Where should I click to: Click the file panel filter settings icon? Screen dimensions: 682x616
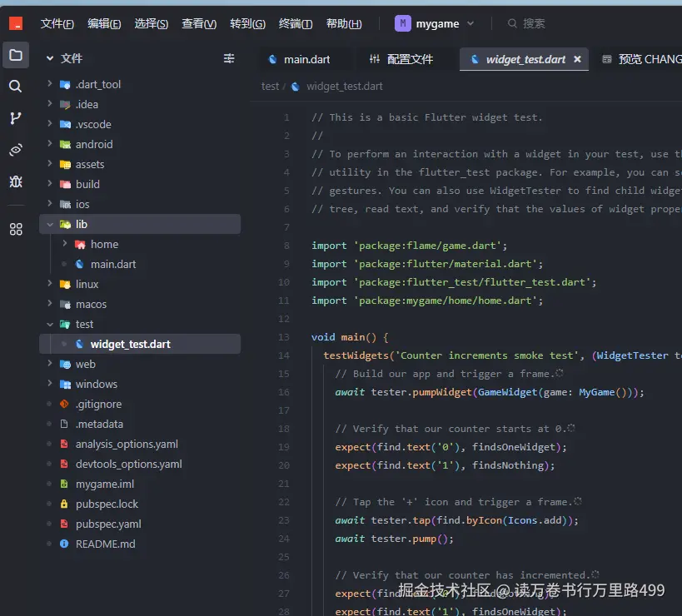click(x=229, y=58)
